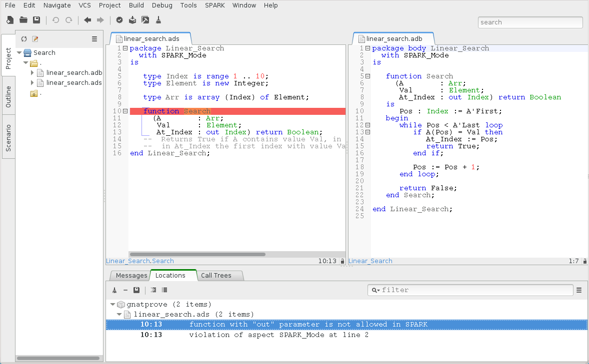Collapse the Search project node
This screenshot has height=364, width=589.
(x=19, y=53)
